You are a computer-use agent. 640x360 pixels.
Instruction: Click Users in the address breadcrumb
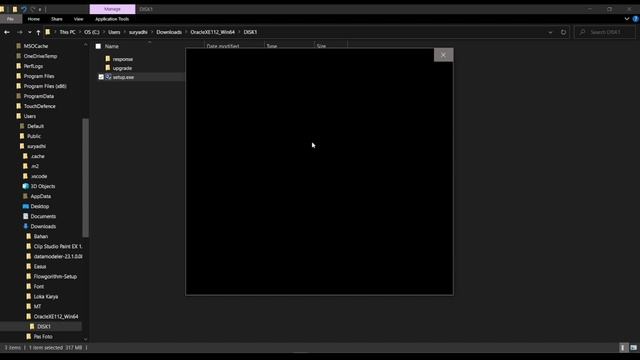coord(114,32)
